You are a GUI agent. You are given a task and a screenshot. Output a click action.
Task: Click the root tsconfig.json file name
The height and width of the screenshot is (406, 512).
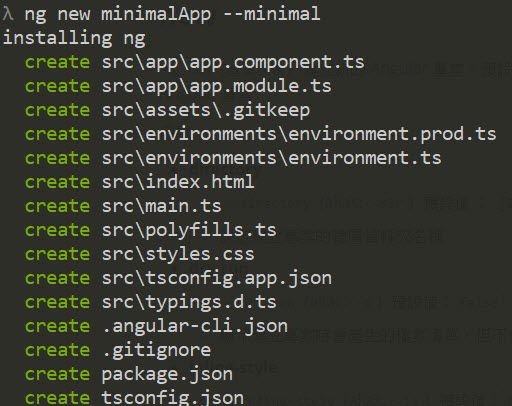pos(172,398)
